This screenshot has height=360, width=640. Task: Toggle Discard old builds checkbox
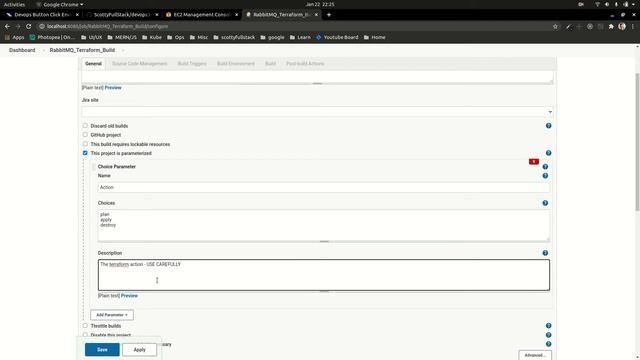(x=85, y=126)
